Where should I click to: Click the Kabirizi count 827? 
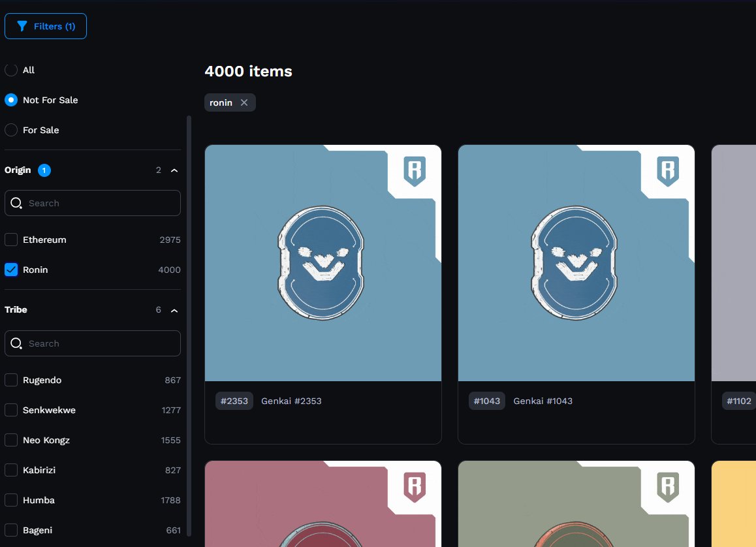coord(172,471)
